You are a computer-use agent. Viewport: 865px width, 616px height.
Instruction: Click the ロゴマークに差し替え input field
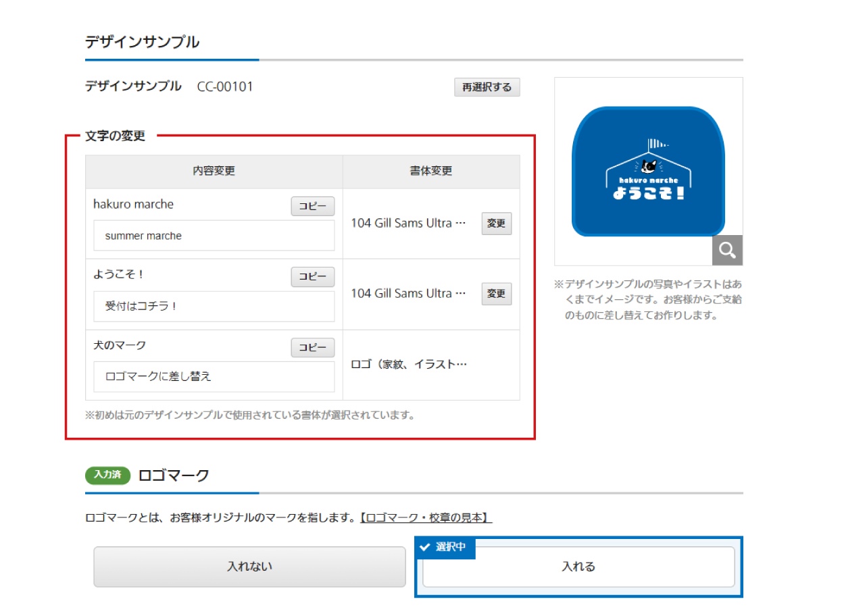coord(214,376)
